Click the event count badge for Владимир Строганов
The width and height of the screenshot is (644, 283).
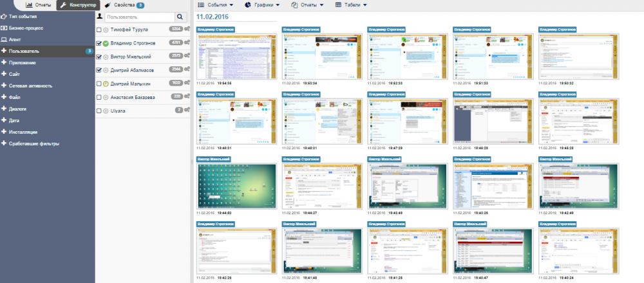(176, 42)
